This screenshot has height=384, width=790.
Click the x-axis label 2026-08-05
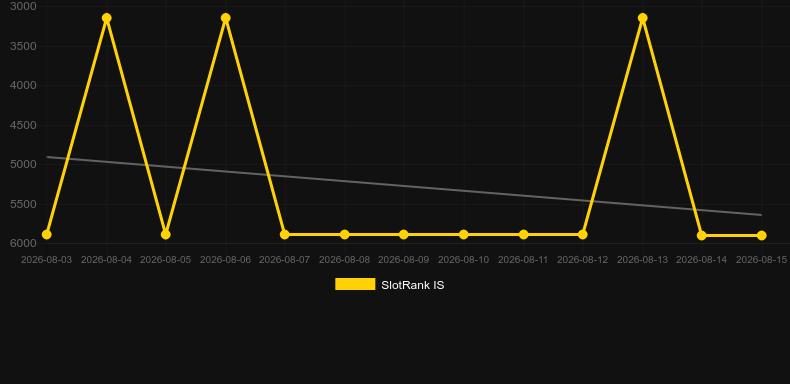[x=166, y=260]
